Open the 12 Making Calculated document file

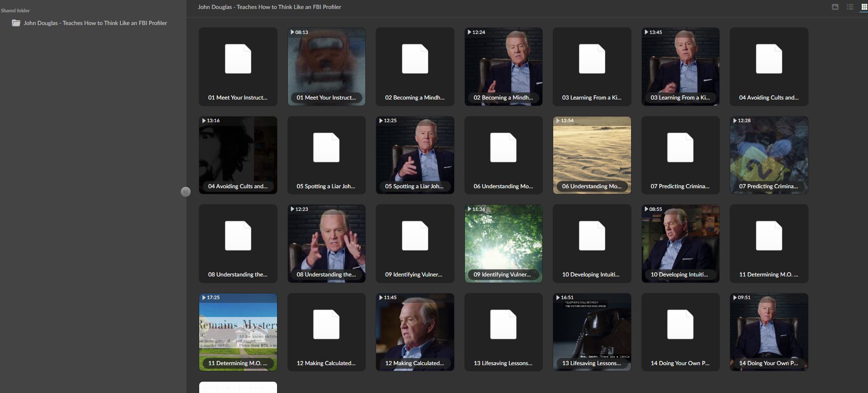(327, 332)
